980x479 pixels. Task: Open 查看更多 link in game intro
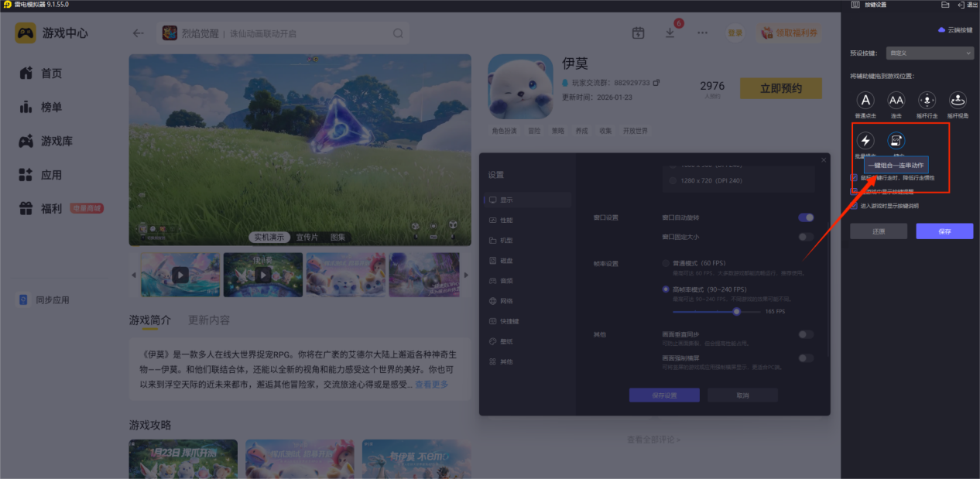[431, 385]
